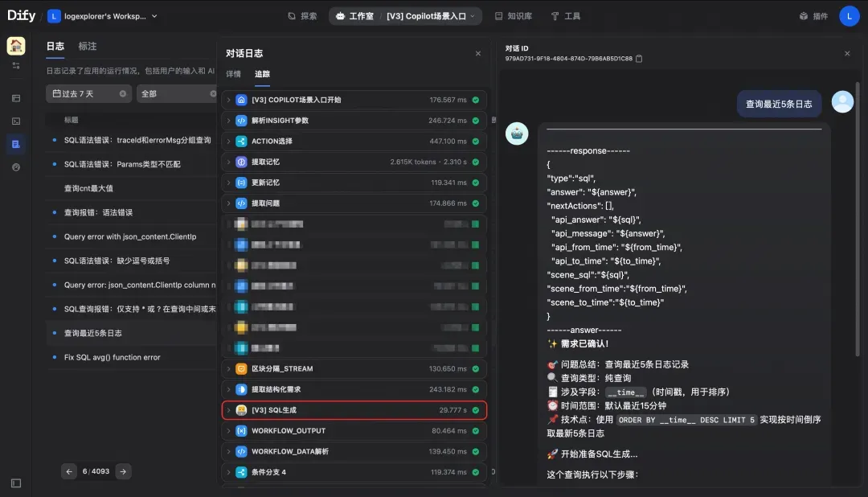This screenshot has height=497, width=868.
Task: Open the 探索 menu
Action: point(302,16)
